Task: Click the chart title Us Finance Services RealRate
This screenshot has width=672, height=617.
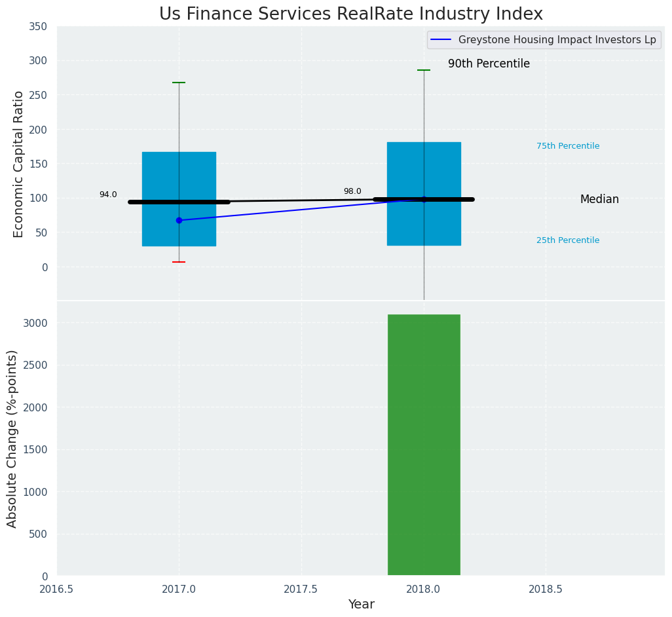Action: [x=351, y=14]
